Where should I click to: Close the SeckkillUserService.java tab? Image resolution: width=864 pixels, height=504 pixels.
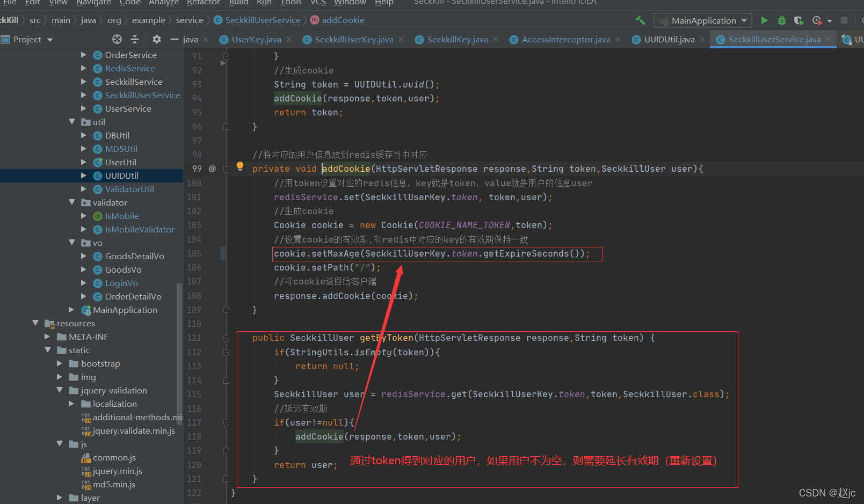tap(829, 39)
